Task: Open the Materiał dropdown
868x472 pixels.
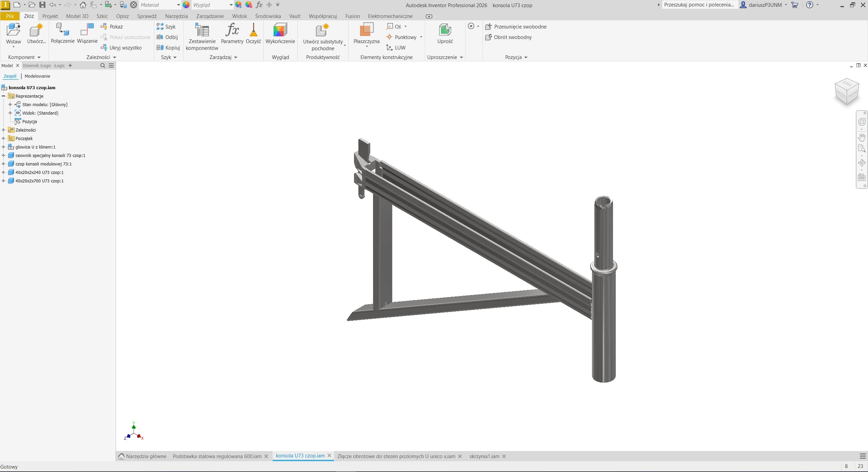Action: pos(178,5)
